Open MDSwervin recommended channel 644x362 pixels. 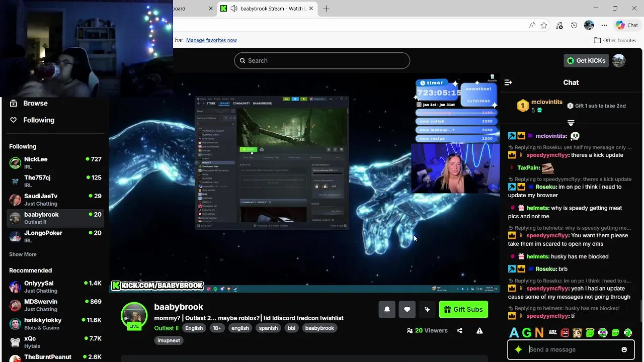coord(55,305)
